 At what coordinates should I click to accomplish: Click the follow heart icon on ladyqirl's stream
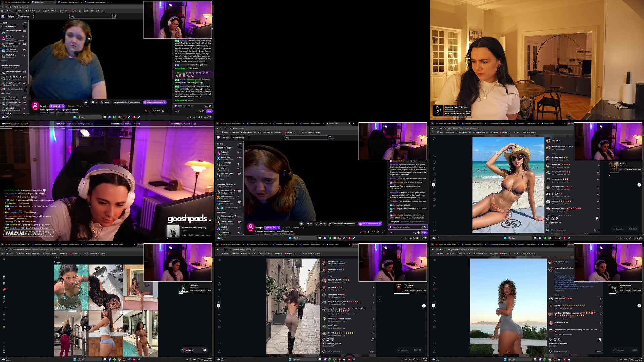point(86,102)
